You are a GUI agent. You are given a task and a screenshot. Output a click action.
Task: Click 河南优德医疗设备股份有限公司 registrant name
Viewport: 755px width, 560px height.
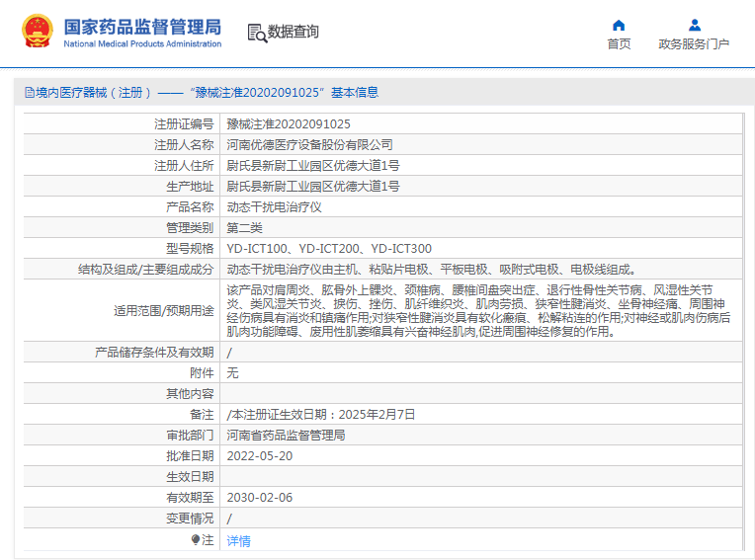pyautogui.click(x=309, y=145)
